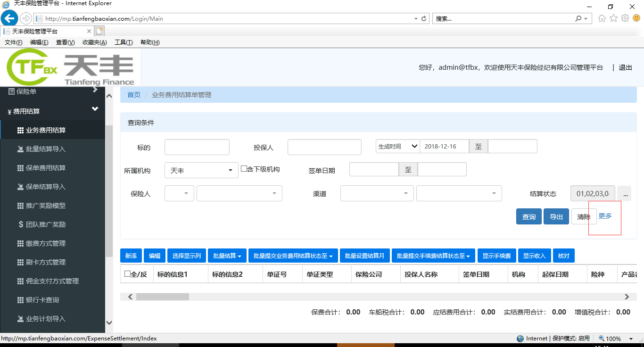This screenshot has height=347, width=644.
Task: Click the refresh icon in address bar
Action: (x=424, y=19)
